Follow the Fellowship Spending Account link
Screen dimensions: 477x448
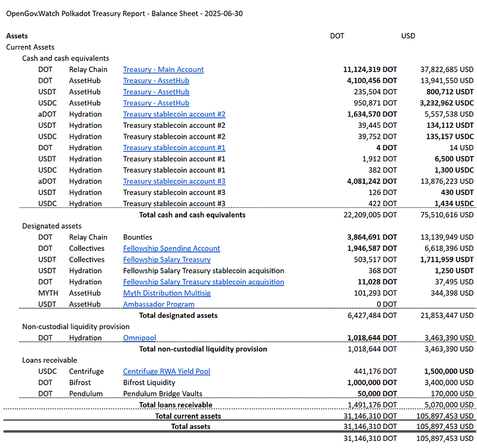coord(171,248)
